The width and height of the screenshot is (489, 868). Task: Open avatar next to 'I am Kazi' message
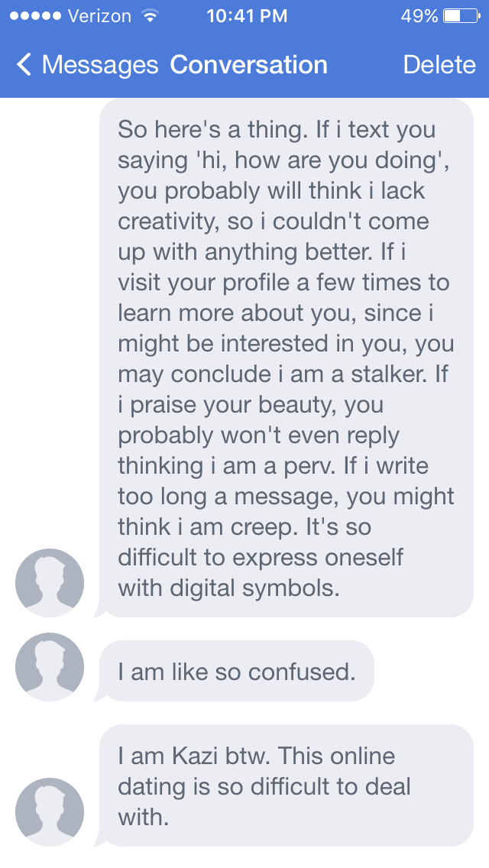[50, 811]
